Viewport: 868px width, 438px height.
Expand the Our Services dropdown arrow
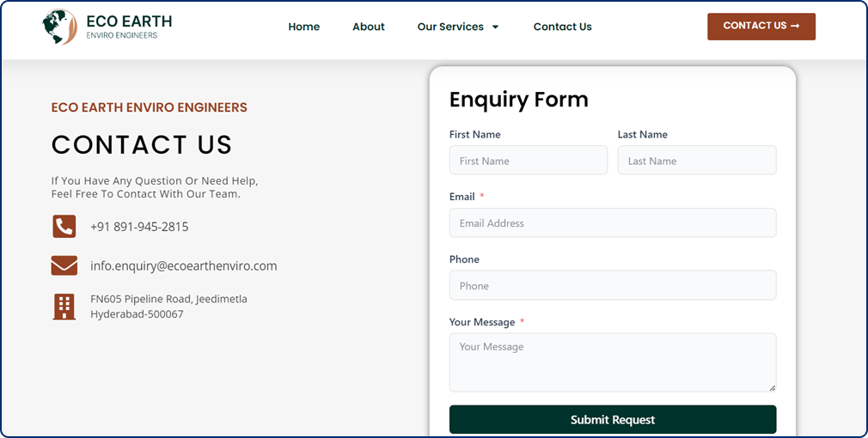coord(495,27)
